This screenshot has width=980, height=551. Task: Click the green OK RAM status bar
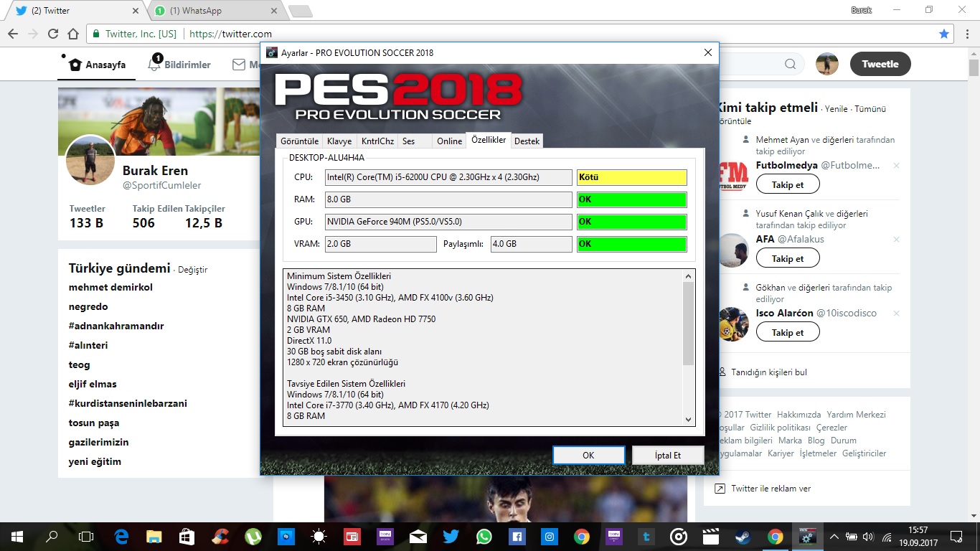(632, 199)
